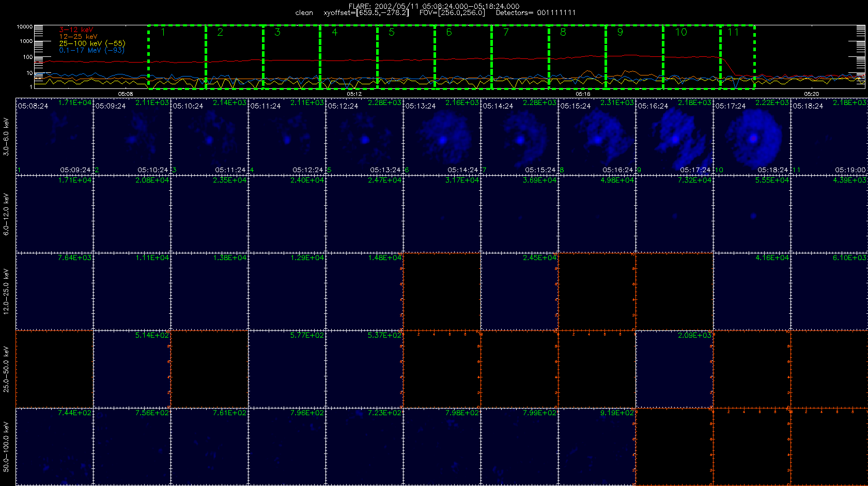Click the 'xyoffset=[659.5,-278.2]' text
The height and width of the screenshot is (486, 868).
point(366,13)
